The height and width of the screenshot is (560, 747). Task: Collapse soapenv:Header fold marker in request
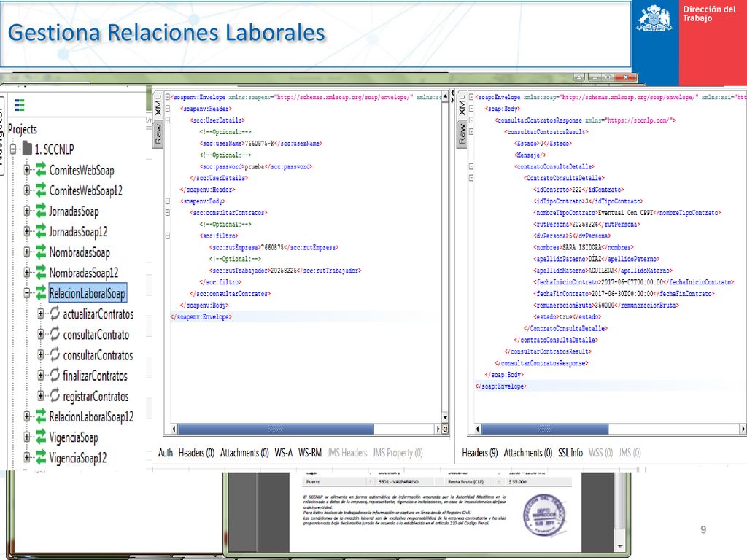pyautogui.click(x=168, y=109)
